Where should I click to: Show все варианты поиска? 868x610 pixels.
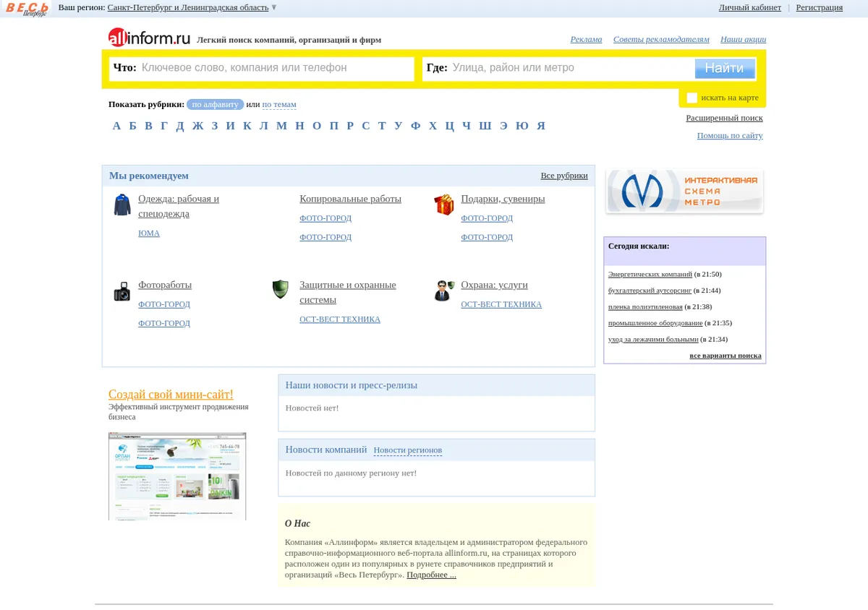pos(726,356)
